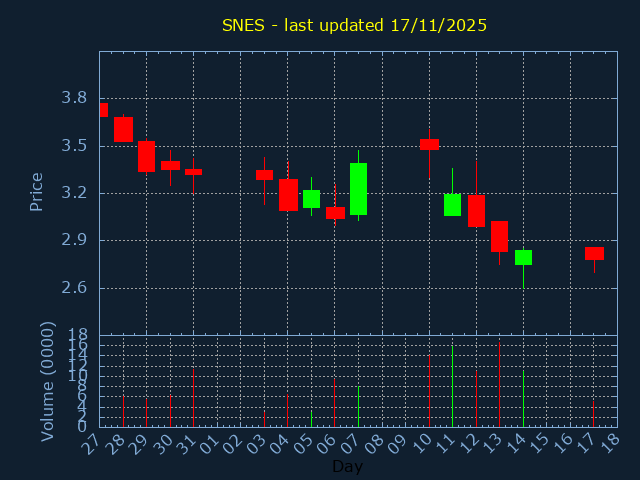Select the green candlestick on day 05
Image resolution: width=640 pixels, height=480 pixels.
tap(311, 199)
